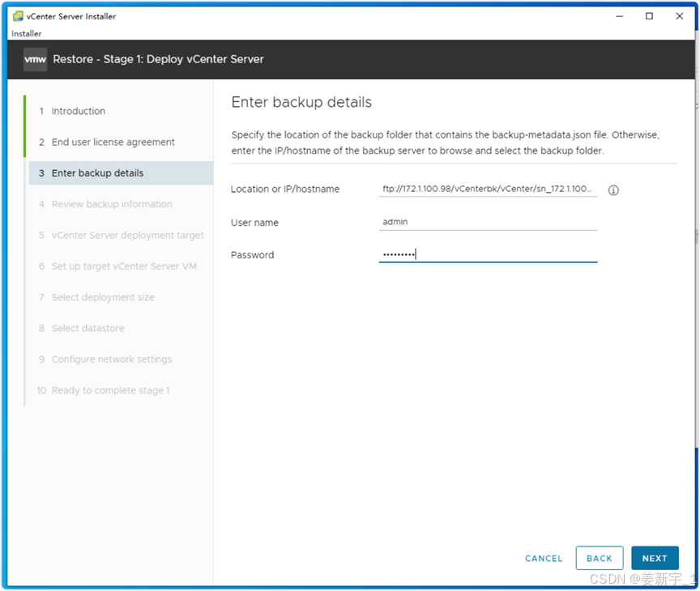Click the 'Restore - Stage 1: Deploy vCenter Server' title
This screenshot has height=591, width=700.
(159, 59)
